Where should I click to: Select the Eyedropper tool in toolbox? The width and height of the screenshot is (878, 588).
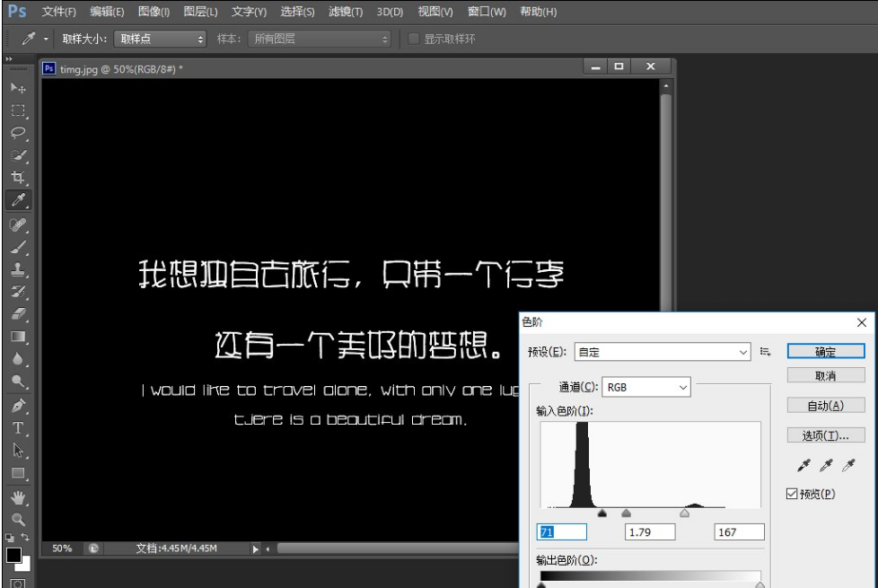pyautogui.click(x=18, y=200)
